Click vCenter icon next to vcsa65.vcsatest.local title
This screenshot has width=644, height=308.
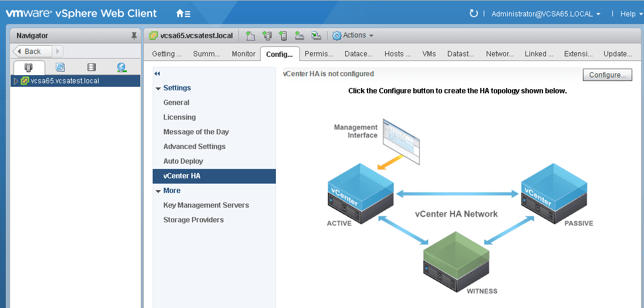coord(154,36)
